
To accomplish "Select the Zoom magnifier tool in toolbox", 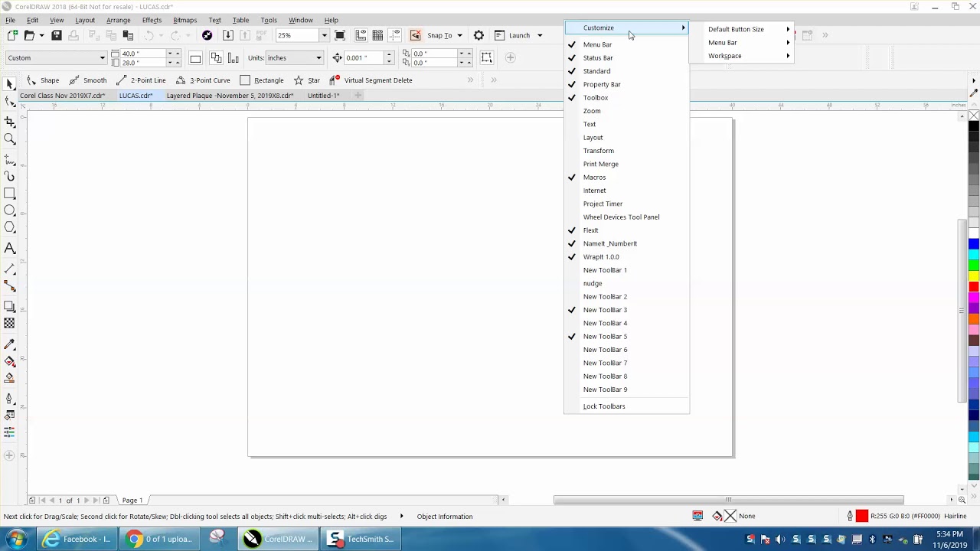I will (9, 139).
